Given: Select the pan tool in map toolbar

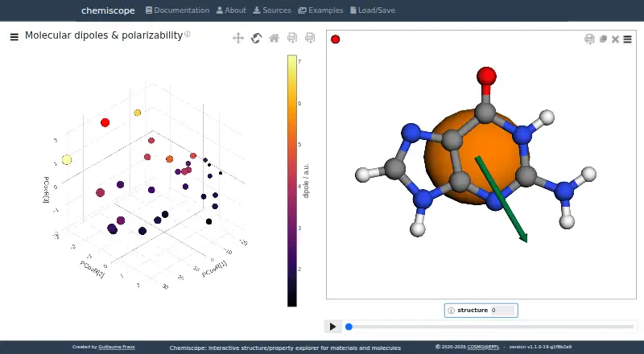Looking at the screenshot, I should tap(238, 38).
